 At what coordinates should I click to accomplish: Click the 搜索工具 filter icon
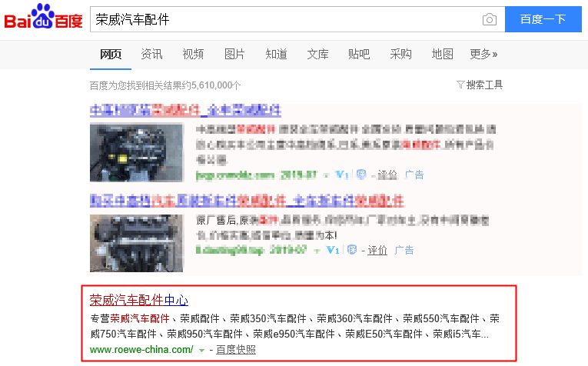(460, 85)
